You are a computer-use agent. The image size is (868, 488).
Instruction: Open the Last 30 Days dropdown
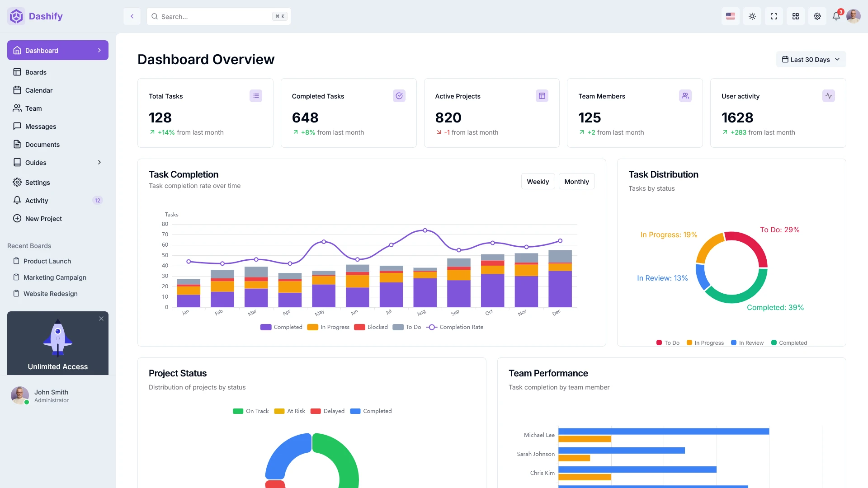click(x=811, y=59)
